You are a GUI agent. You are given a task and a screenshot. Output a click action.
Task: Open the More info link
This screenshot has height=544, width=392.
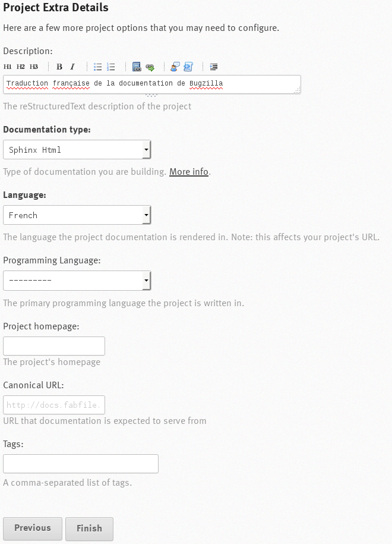coord(188,171)
